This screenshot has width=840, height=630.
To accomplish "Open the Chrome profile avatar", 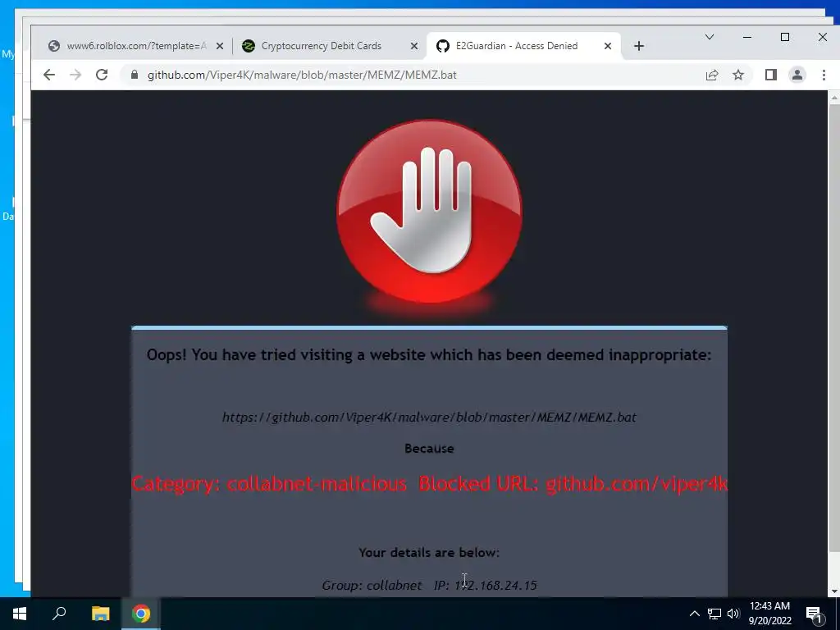I will 797,75.
